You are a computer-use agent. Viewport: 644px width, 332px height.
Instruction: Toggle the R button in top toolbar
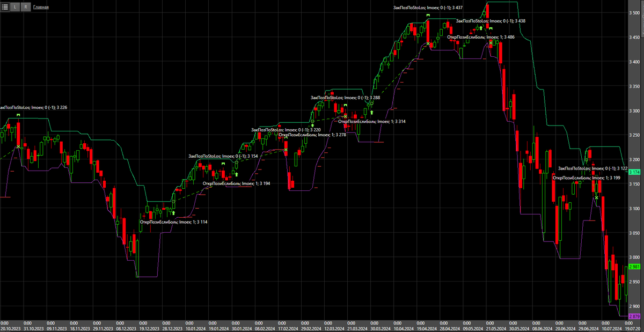point(26,8)
